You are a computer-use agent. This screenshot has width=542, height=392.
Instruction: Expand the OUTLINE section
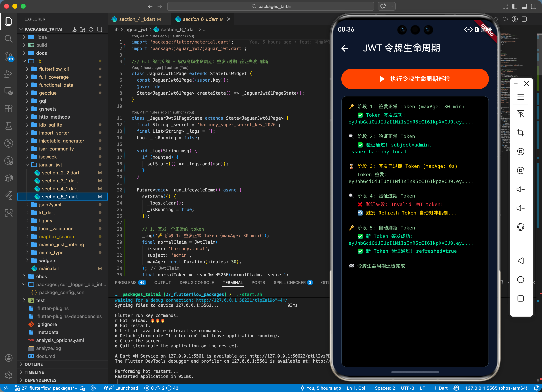34,364
